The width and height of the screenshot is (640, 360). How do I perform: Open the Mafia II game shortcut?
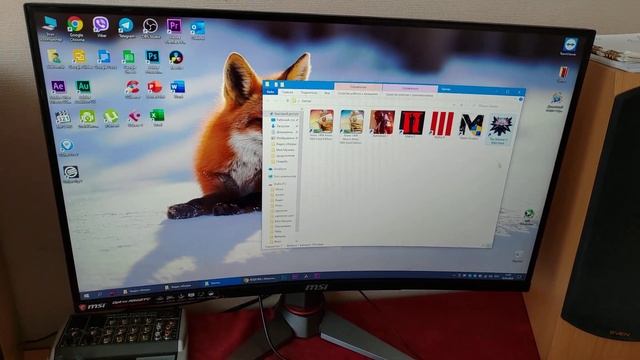(x=412, y=124)
